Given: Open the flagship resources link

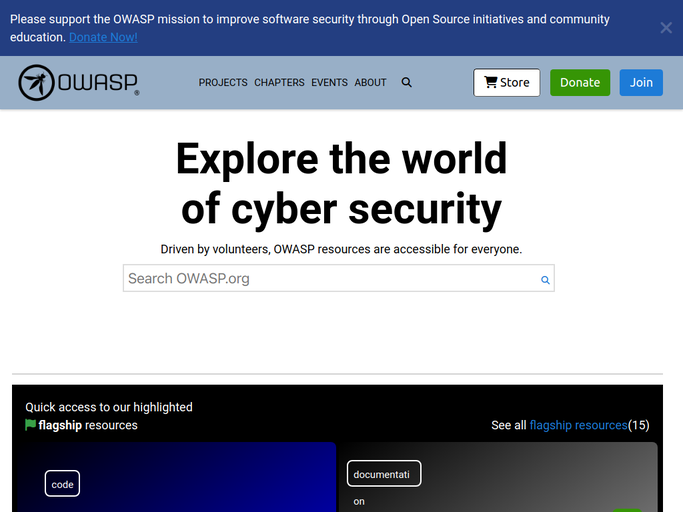Looking at the screenshot, I should tap(578, 425).
